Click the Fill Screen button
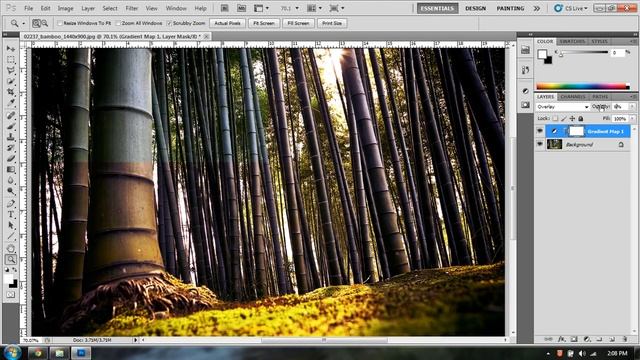This screenshot has height=360, width=640. (298, 23)
